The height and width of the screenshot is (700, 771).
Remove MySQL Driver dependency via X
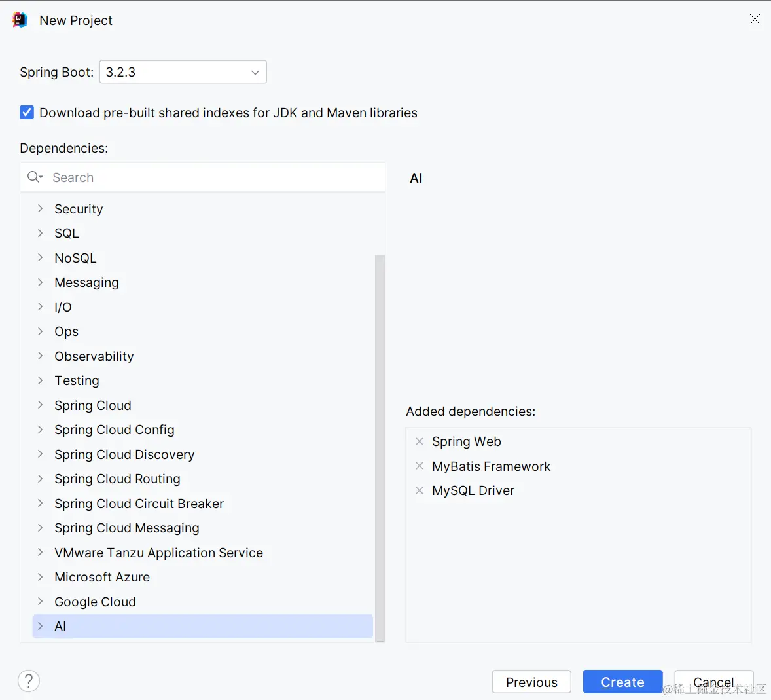click(420, 490)
